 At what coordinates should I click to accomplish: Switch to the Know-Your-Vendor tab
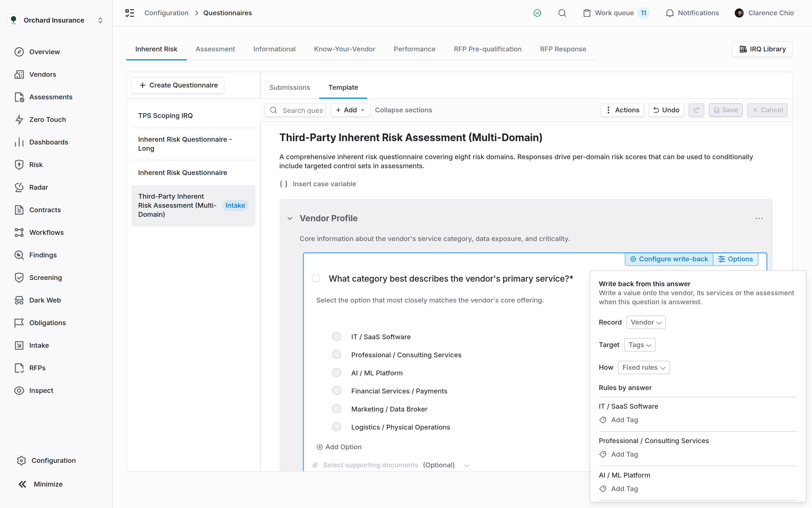(x=345, y=49)
